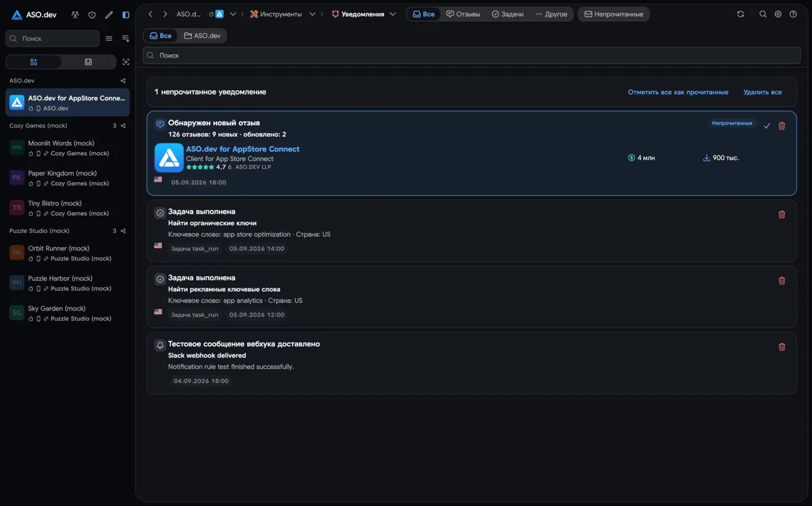812x506 pixels.
Task: Click Отметить все как прочитанные
Action: 678,92
